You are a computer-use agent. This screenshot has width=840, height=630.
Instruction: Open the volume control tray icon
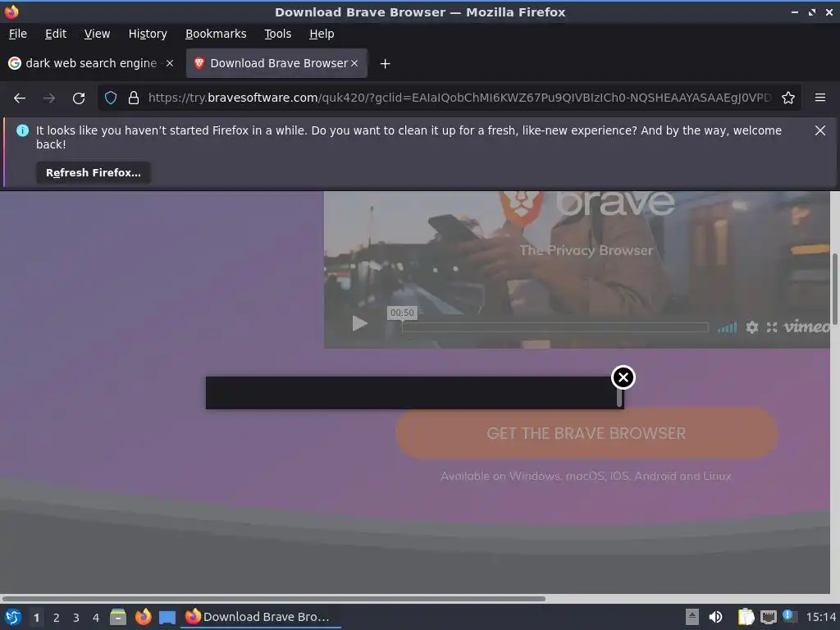coord(715,617)
